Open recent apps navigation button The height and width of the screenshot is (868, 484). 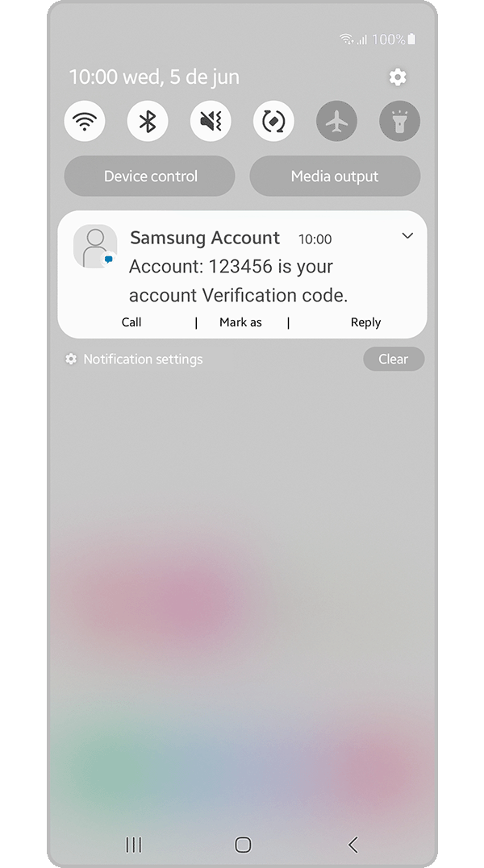[x=133, y=845]
